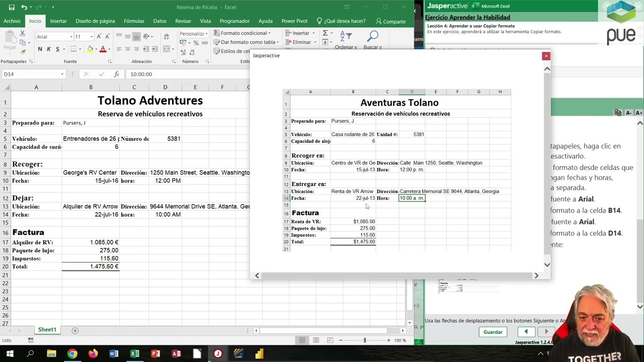The image size is (644, 362).
Task: Switch to Diseño de página tab
Action: click(95, 21)
